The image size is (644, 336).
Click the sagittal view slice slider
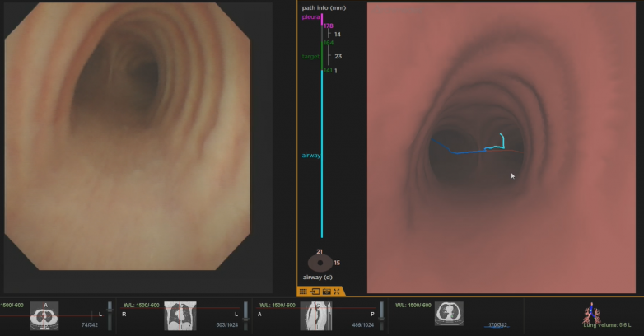coord(380,315)
